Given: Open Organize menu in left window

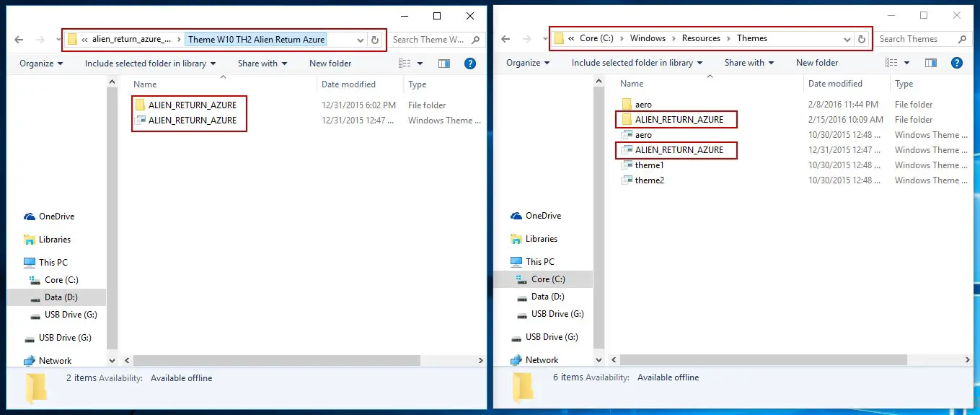Looking at the screenshot, I should point(41,64).
